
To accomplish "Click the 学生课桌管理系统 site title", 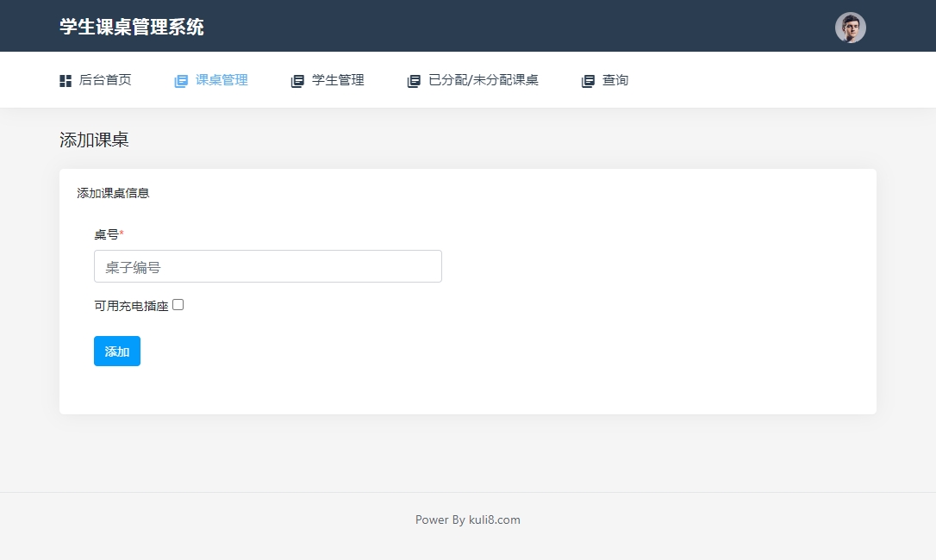I will pyautogui.click(x=132, y=27).
